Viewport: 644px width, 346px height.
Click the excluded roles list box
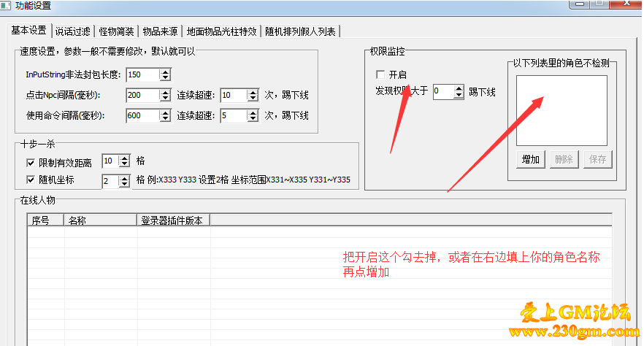[x=561, y=110]
